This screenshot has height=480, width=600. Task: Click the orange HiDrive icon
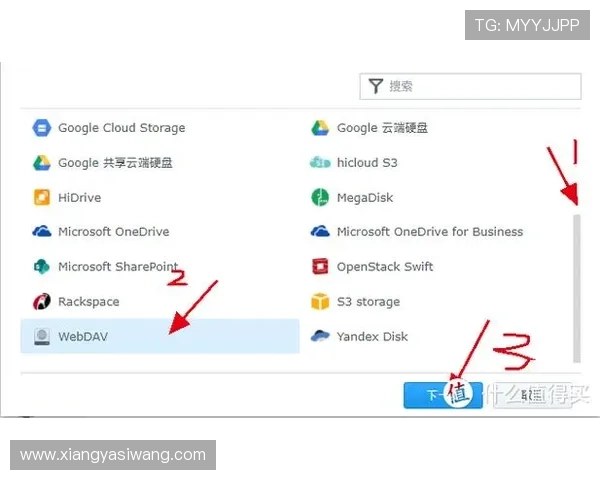(42, 198)
